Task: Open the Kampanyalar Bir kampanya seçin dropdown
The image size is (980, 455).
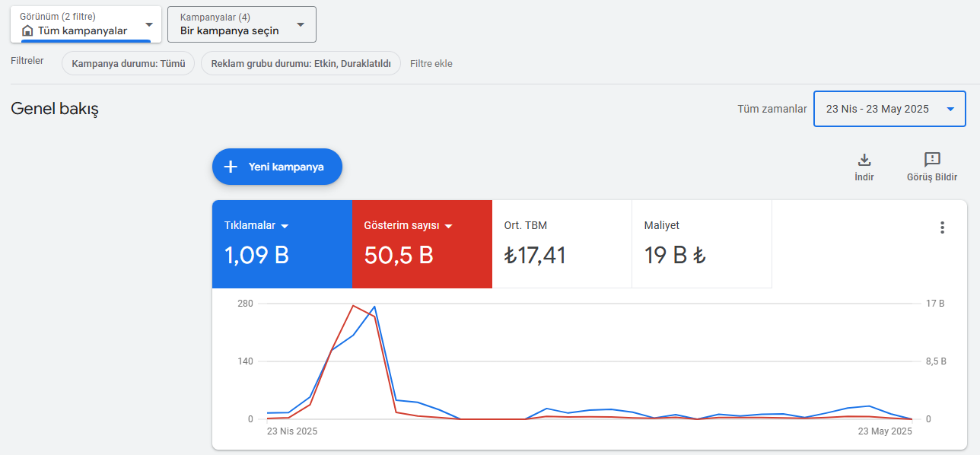Action: [242, 24]
